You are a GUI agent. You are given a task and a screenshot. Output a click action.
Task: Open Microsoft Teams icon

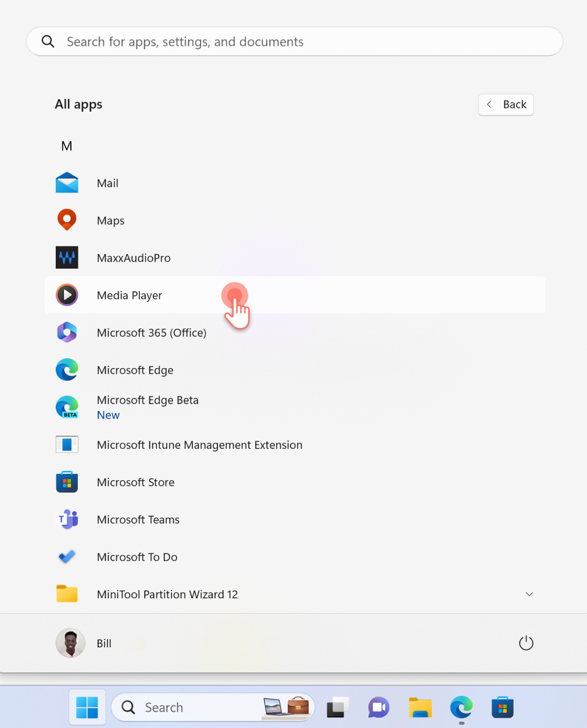[x=67, y=519]
